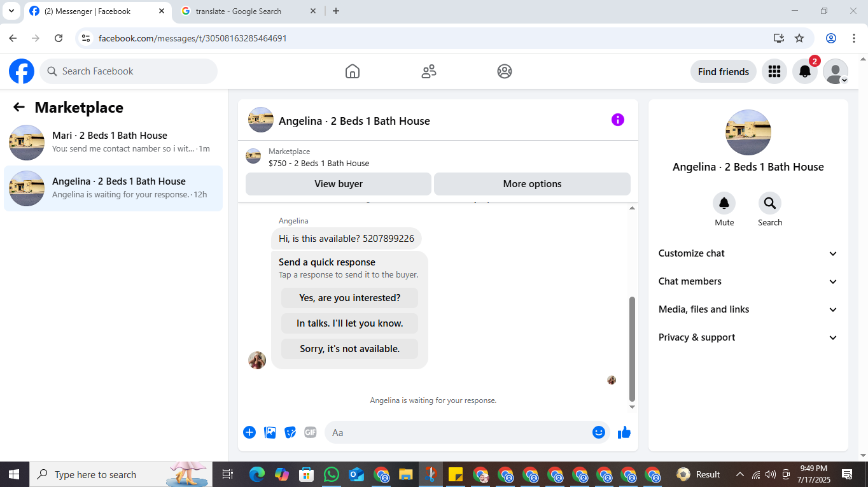Open Chrome tab search dropdown arrow

(x=11, y=11)
